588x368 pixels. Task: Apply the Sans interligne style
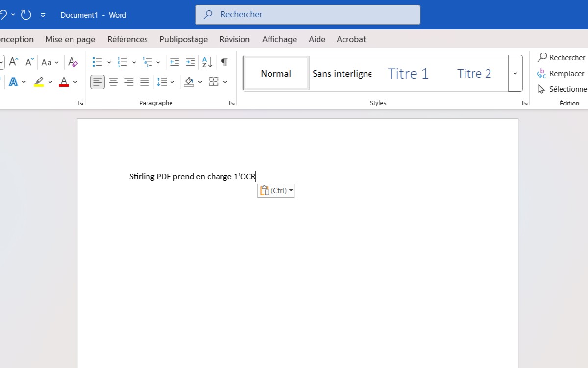[342, 74]
